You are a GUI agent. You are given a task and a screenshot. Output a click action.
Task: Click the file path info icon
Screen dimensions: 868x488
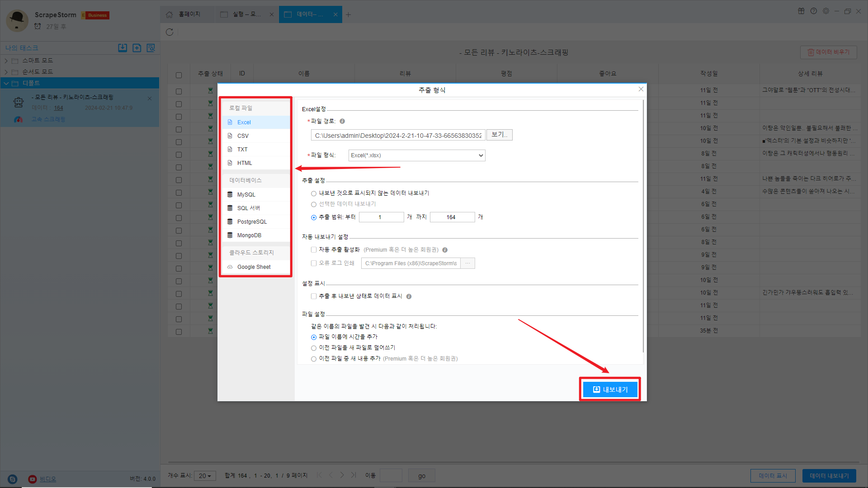pos(342,121)
